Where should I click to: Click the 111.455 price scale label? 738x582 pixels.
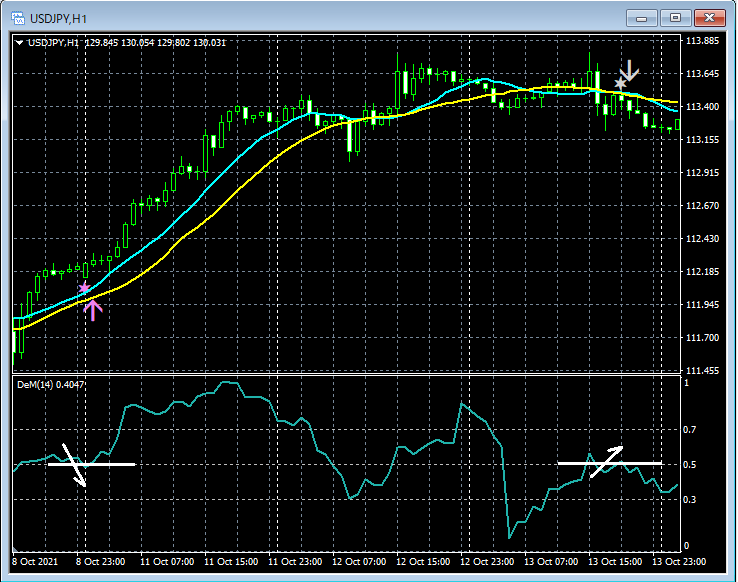702,370
